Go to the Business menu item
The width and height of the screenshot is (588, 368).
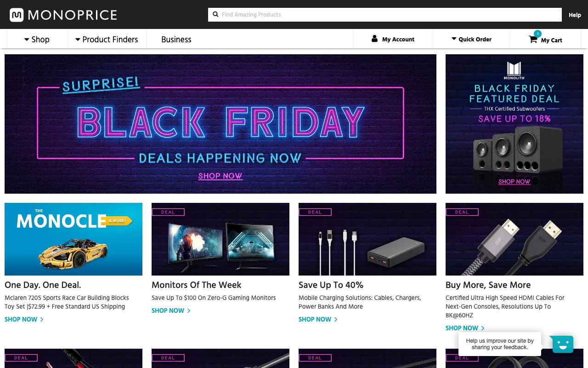(176, 40)
